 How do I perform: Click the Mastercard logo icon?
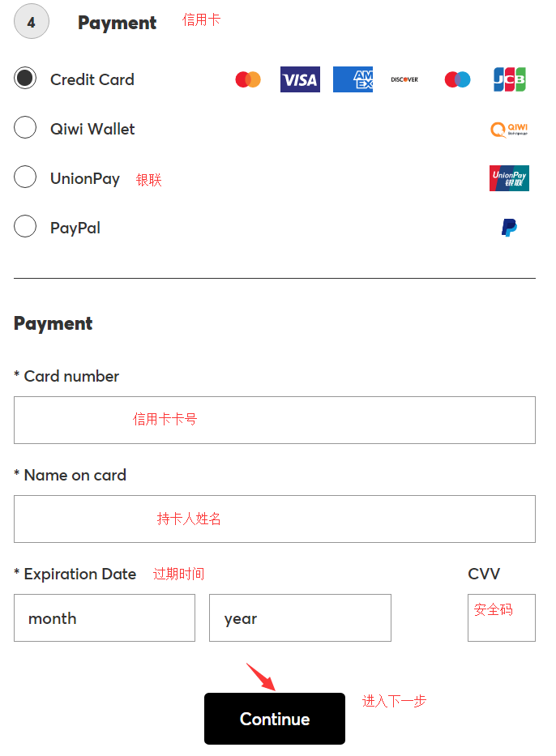[248, 79]
